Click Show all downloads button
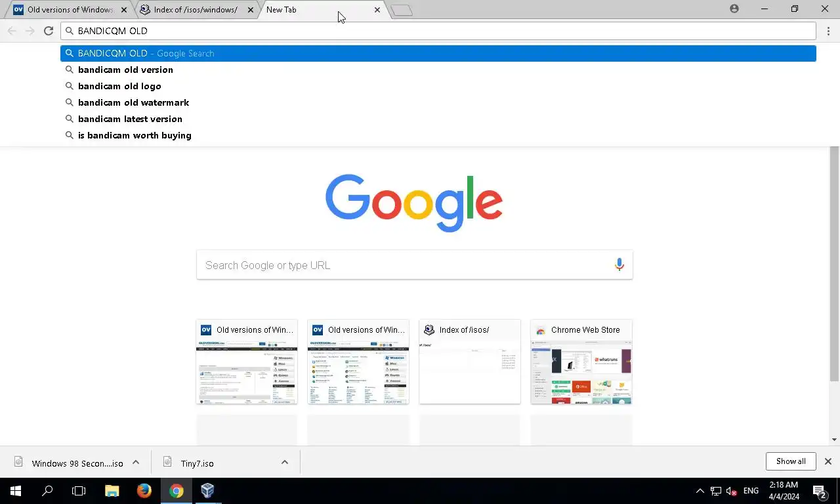Screen dimensions: 840x504 pyautogui.click(x=791, y=461)
